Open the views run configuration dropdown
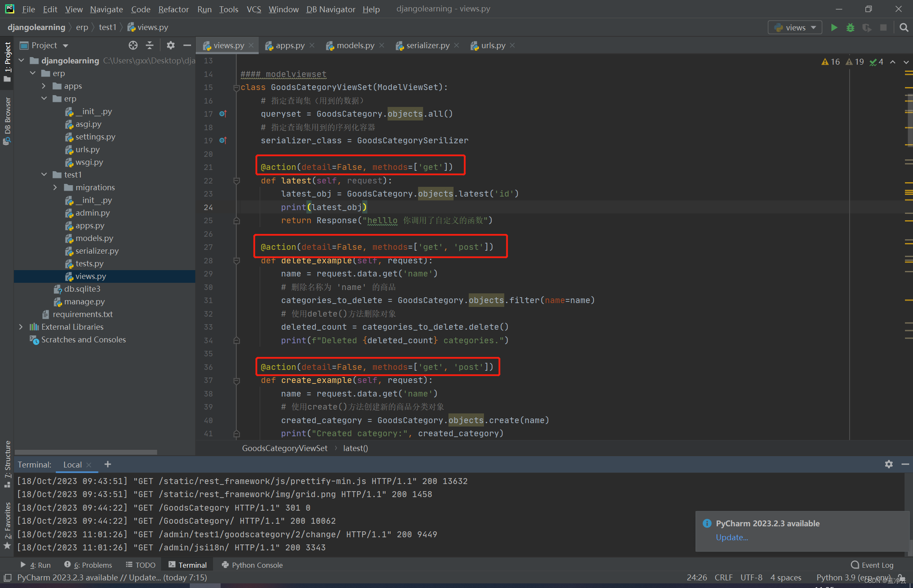Image resolution: width=913 pixels, height=588 pixels. (795, 27)
